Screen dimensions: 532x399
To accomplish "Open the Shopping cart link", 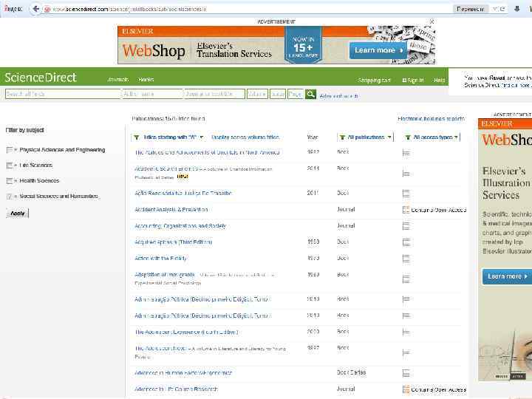I will pyautogui.click(x=374, y=81).
